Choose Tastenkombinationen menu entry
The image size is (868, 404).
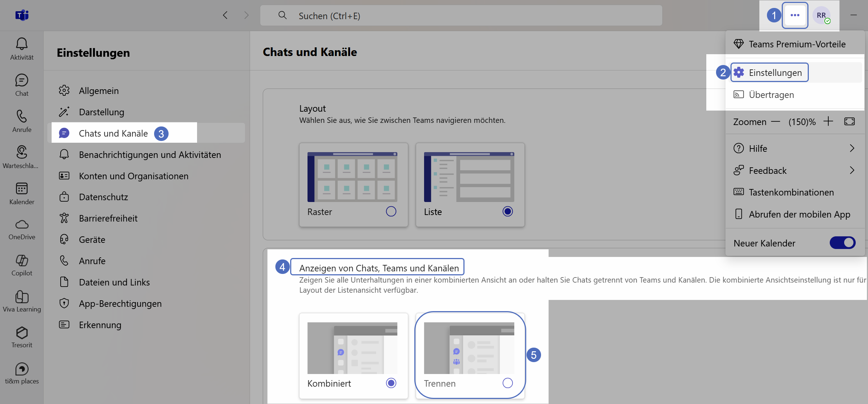point(795,192)
